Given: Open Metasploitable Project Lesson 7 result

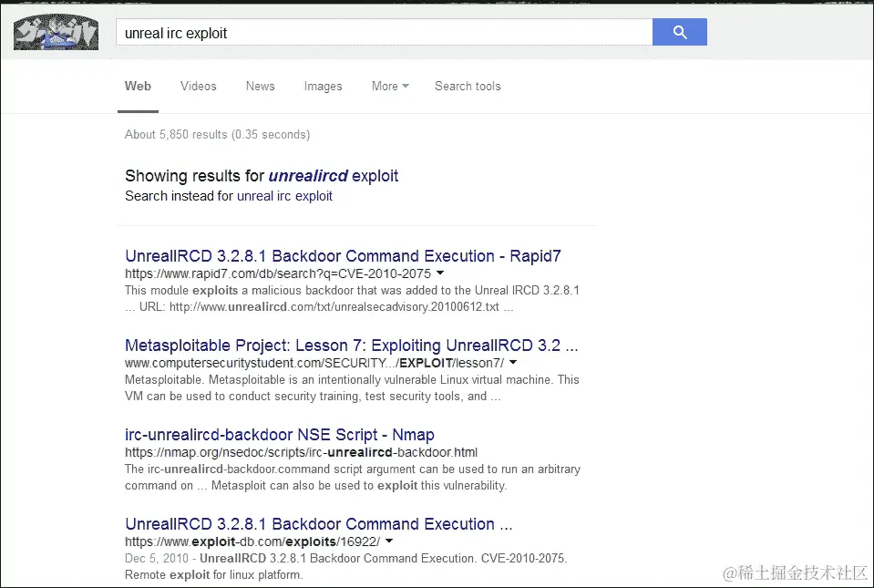Looking at the screenshot, I should pos(351,346).
